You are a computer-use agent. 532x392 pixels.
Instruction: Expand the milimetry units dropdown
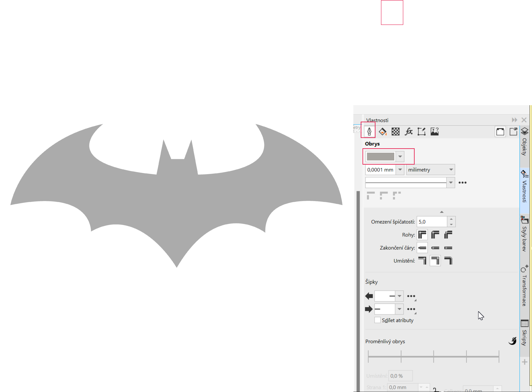click(451, 170)
